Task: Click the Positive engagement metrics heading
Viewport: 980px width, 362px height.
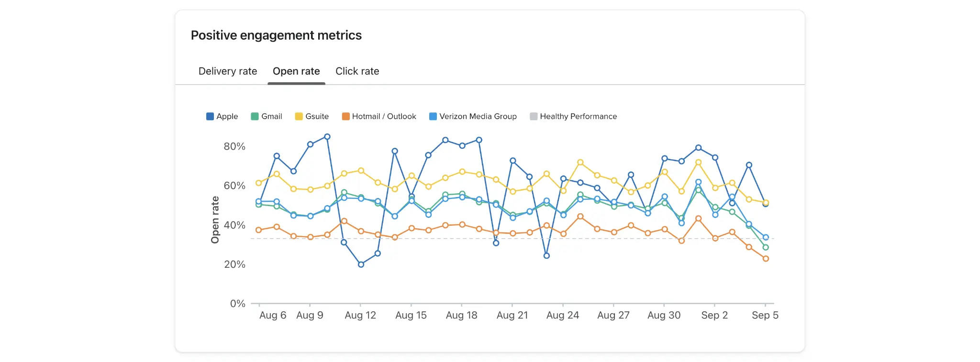Action: [x=276, y=35]
